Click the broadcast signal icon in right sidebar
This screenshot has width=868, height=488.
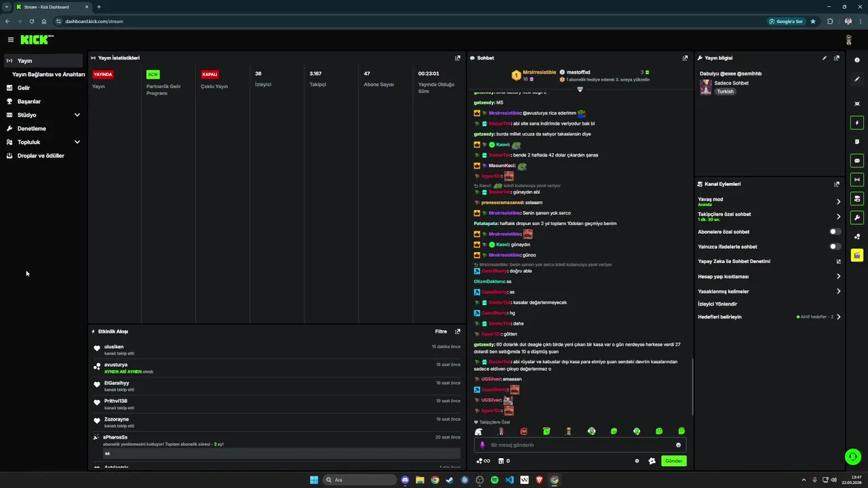857,180
